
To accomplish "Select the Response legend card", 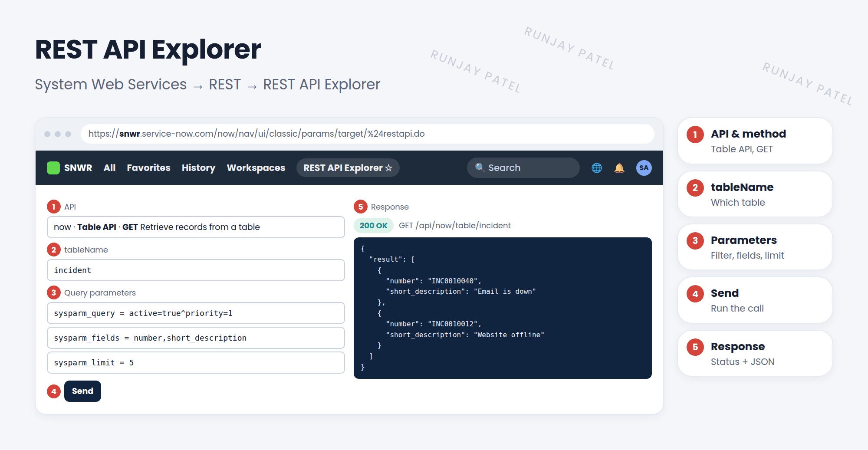I will tap(755, 353).
